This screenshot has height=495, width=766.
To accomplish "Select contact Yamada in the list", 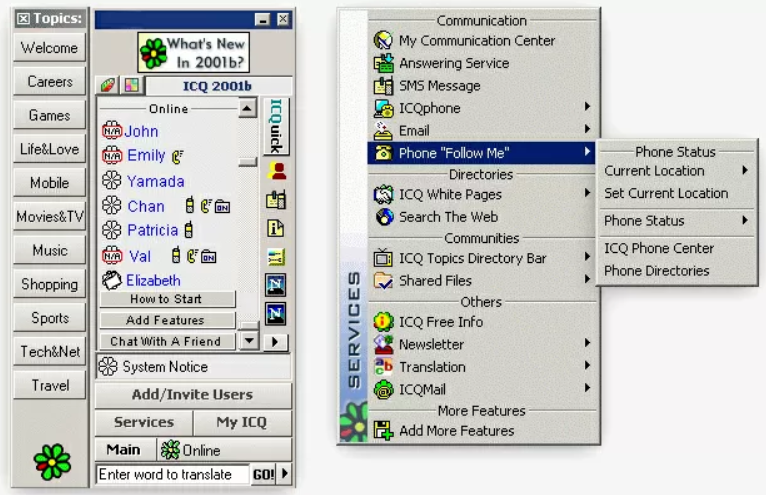I will click(155, 181).
